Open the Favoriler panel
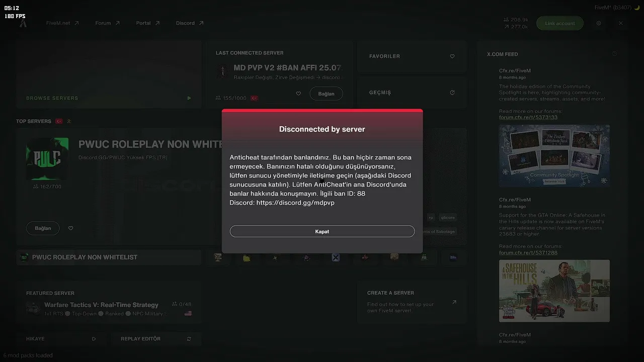The image size is (644, 362). [x=412, y=56]
